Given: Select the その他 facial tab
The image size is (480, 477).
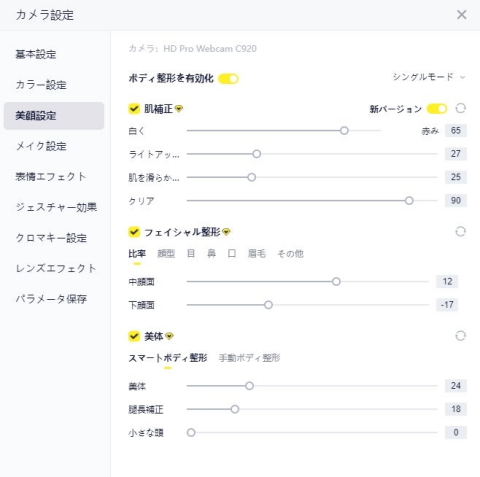Looking at the screenshot, I should click(290, 254).
